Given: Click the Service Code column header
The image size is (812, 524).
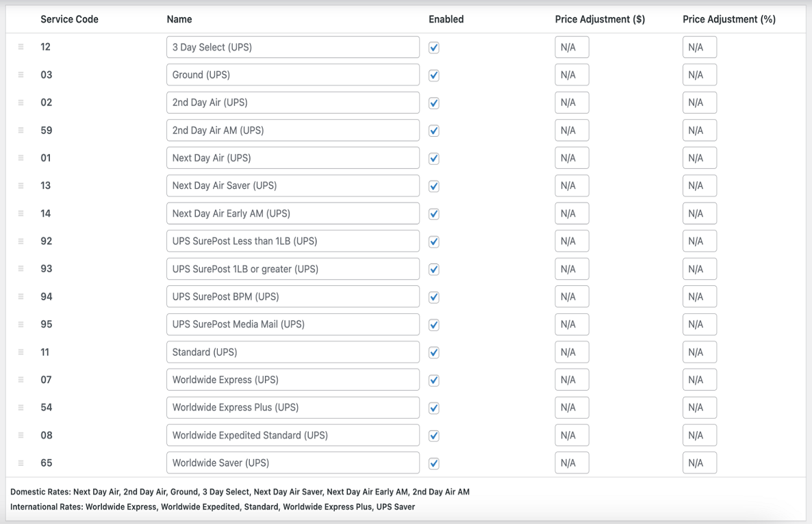Looking at the screenshot, I should 69,19.
